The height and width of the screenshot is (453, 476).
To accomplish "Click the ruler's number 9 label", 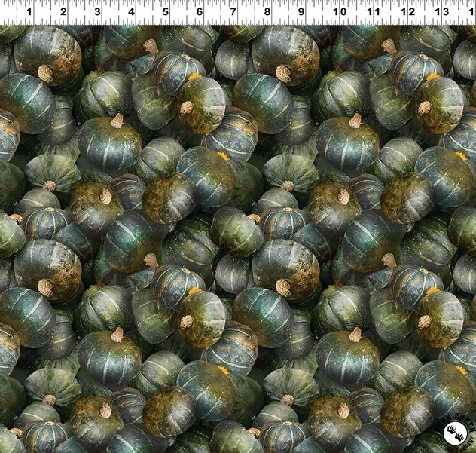I will (301, 11).
